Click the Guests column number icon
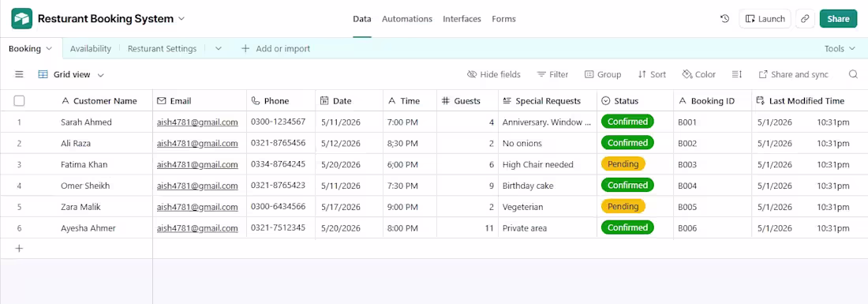Viewport: 868px width, 304px height. (x=446, y=101)
